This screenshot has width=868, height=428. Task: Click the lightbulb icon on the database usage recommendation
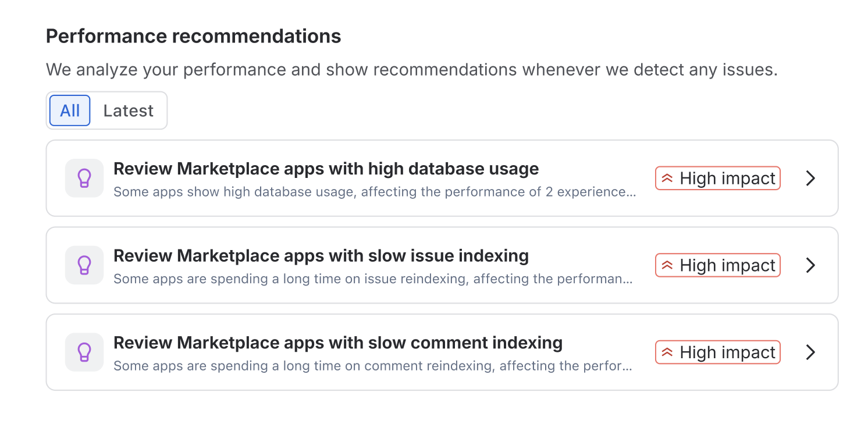84,178
